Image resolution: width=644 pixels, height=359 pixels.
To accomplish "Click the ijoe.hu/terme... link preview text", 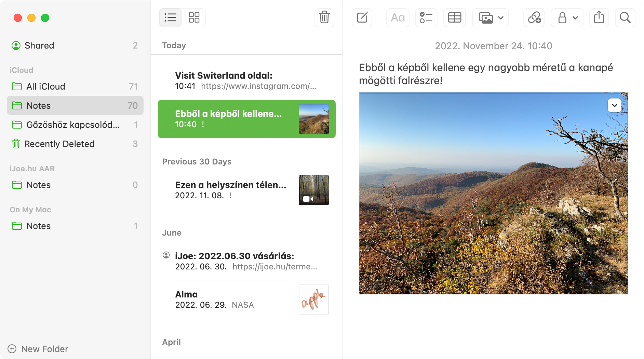I will click(275, 267).
